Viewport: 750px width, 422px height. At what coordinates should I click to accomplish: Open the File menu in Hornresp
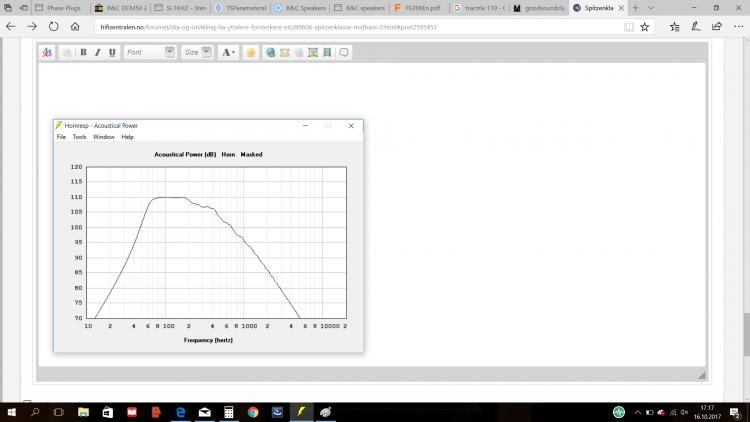point(61,137)
